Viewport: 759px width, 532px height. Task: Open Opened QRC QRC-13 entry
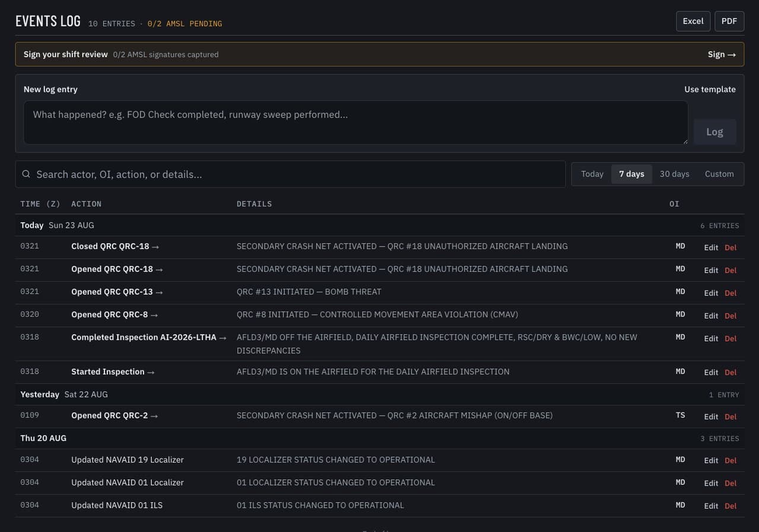[117, 292]
